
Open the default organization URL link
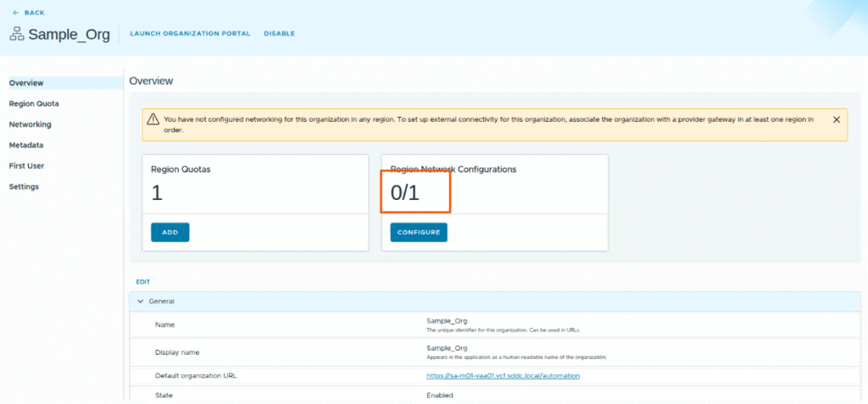click(503, 375)
